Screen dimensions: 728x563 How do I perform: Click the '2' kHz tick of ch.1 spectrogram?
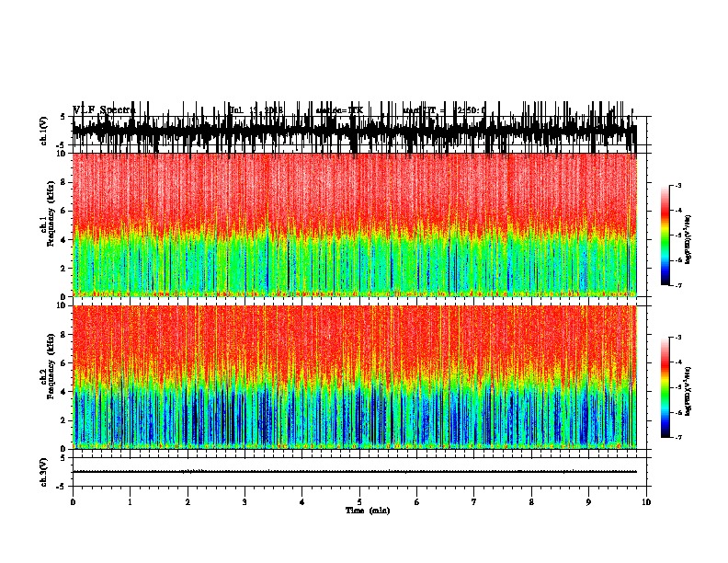point(64,268)
